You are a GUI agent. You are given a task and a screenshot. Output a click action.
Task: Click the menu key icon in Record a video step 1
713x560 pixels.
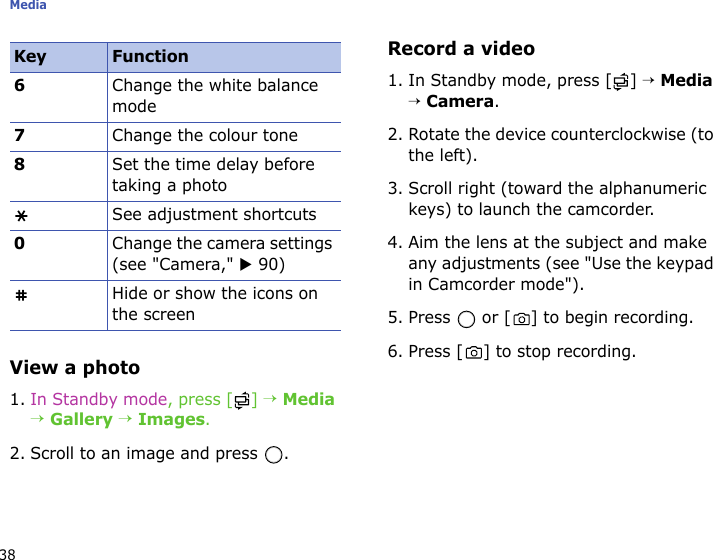coord(619,81)
